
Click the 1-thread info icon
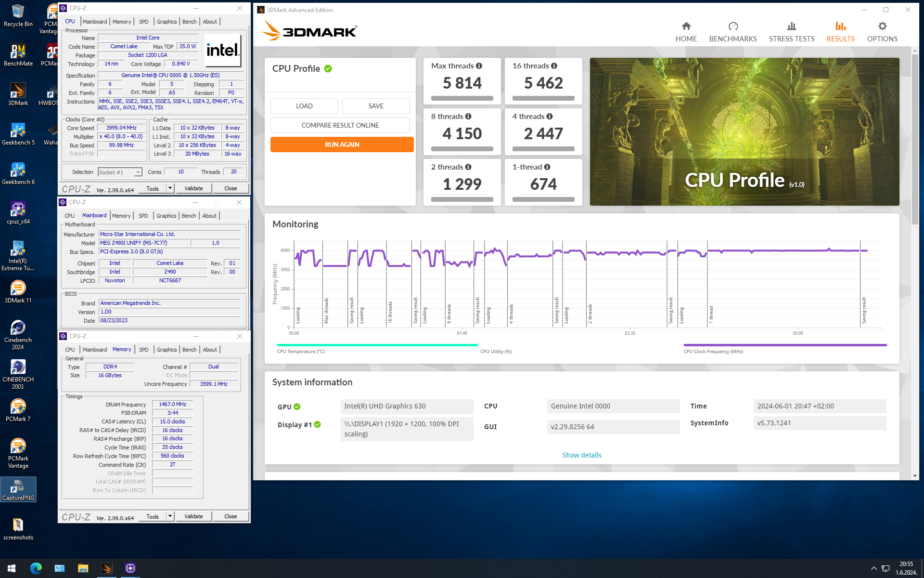pyautogui.click(x=547, y=167)
